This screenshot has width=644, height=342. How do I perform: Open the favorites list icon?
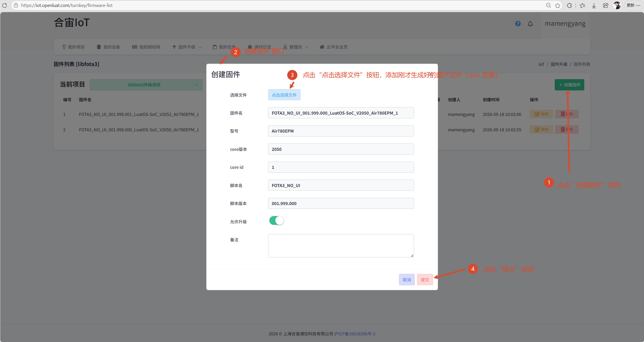pyautogui.click(x=583, y=5)
